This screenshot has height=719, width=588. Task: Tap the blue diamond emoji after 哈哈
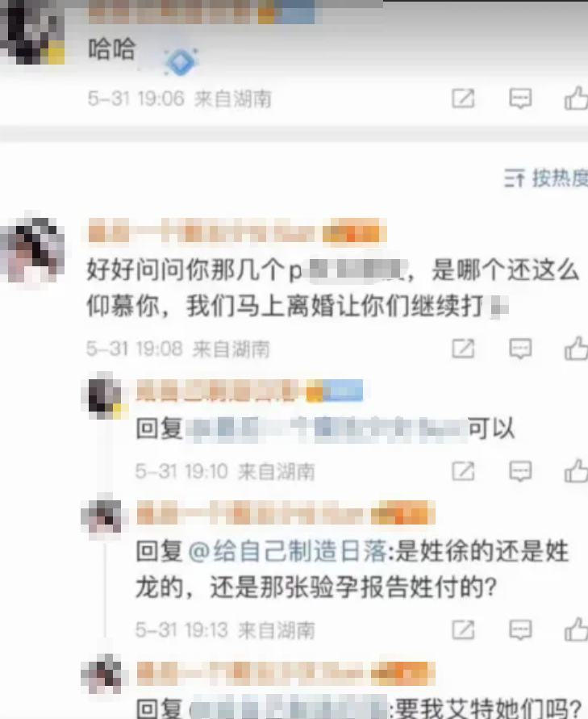(181, 61)
